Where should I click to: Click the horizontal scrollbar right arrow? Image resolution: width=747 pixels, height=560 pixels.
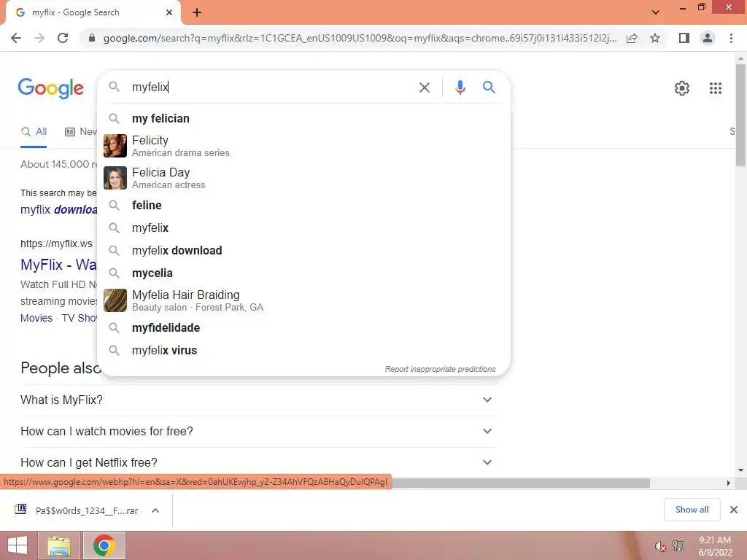729,483
